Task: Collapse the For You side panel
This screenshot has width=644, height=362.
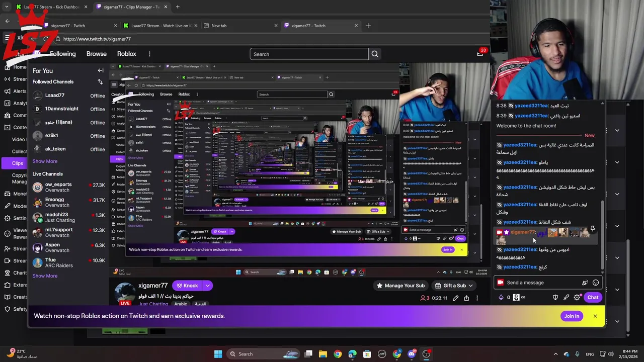Action: pos(101,71)
